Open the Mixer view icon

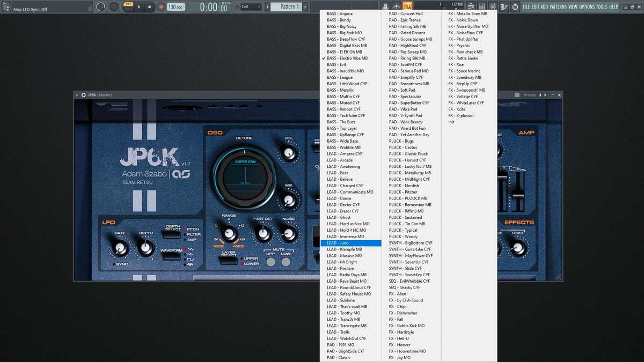[x=493, y=7]
